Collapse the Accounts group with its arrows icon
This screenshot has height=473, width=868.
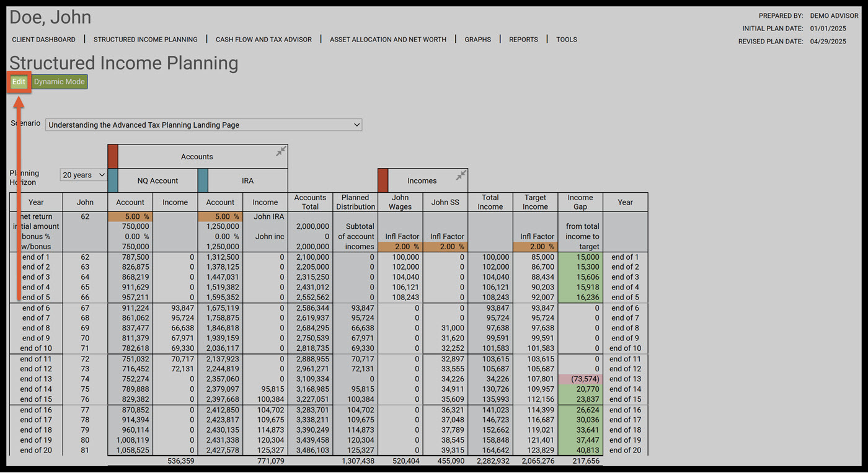281,151
